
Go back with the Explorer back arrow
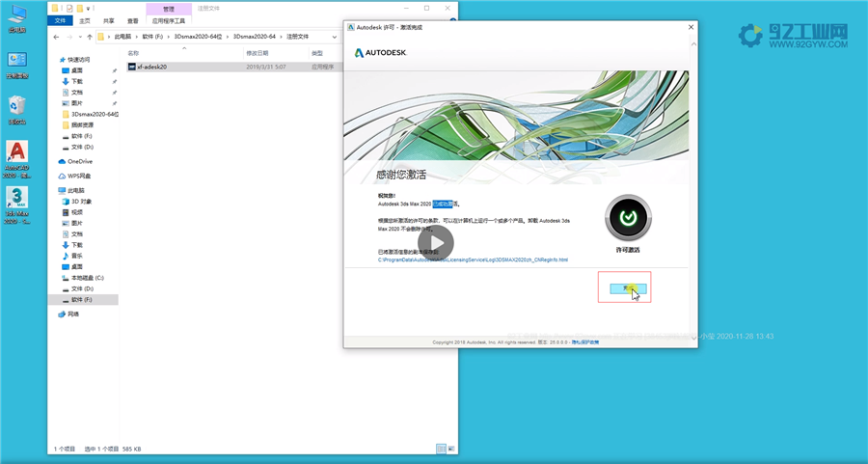(x=56, y=37)
